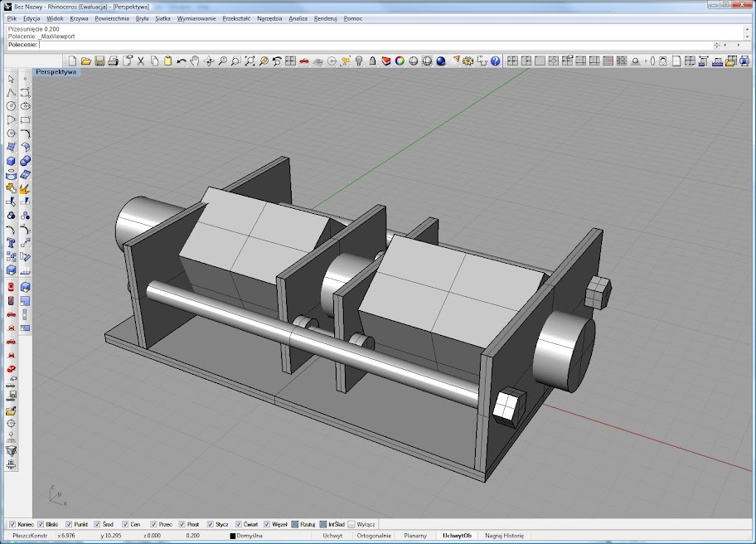The image size is (756, 544).
Task: Select the Text tool in left sidebar
Action: [11, 243]
